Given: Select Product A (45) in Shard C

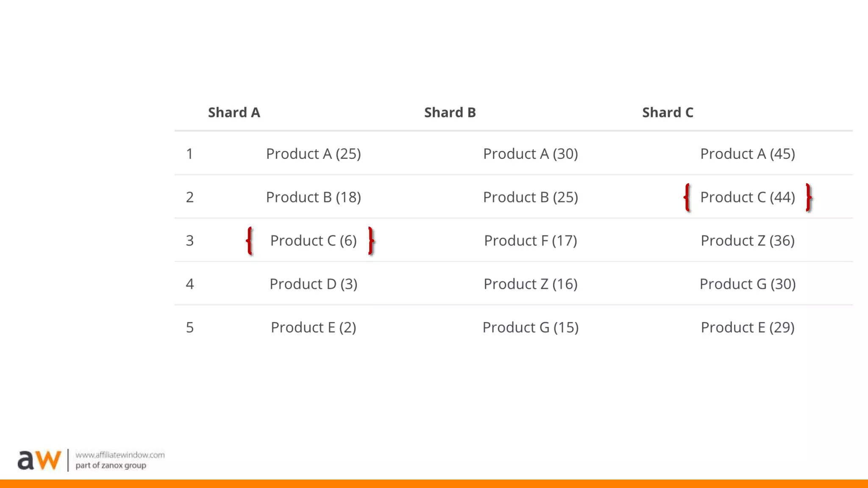Looking at the screenshot, I should coord(747,154).
